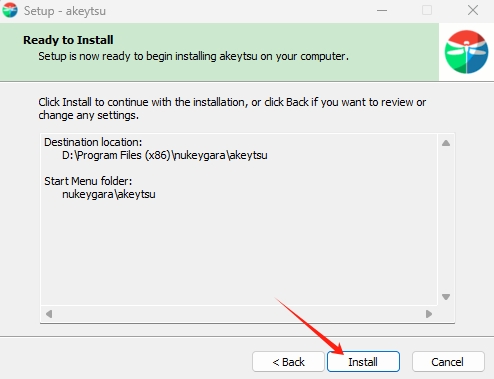
Task: Click the 'Ready to Install' heading
Action: (68, 40)
